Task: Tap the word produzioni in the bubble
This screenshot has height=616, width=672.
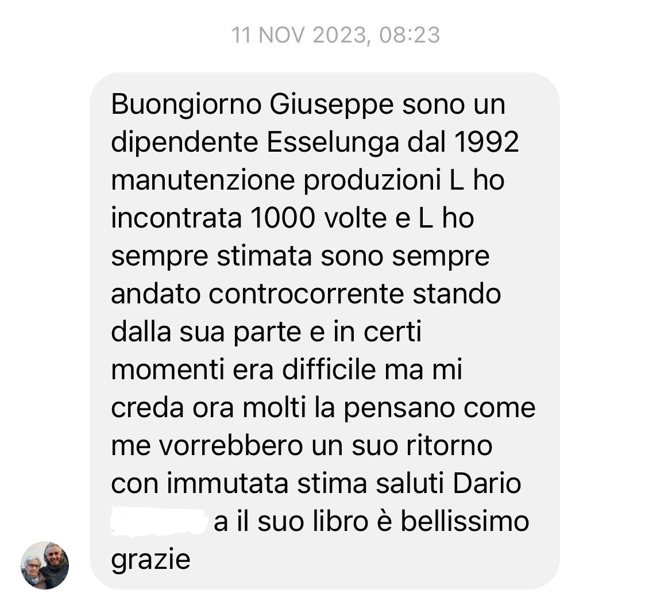Action: (372, 180)
